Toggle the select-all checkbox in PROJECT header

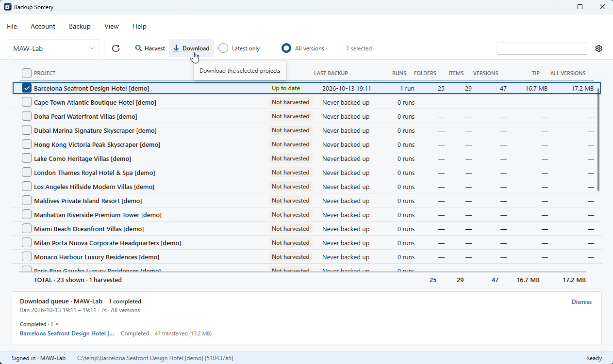pos(27,73)
